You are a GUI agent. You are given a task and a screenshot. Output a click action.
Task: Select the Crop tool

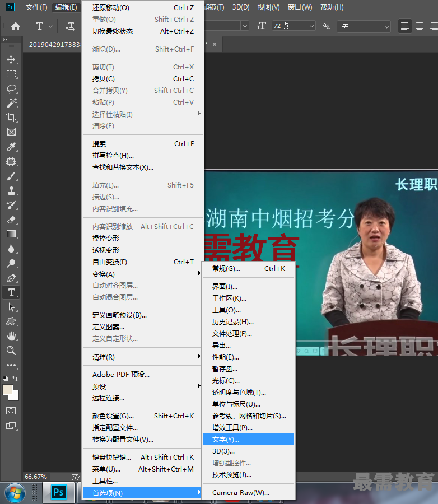[11, 118]
